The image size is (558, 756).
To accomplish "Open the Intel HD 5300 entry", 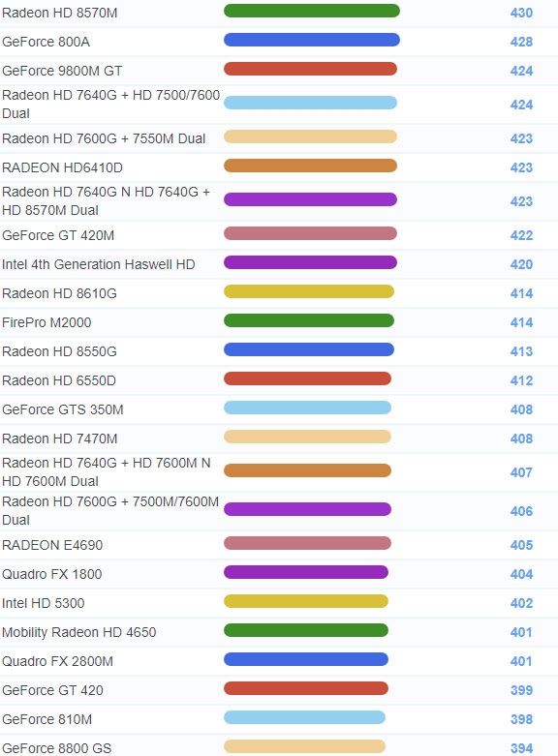I will coord(44,603).
